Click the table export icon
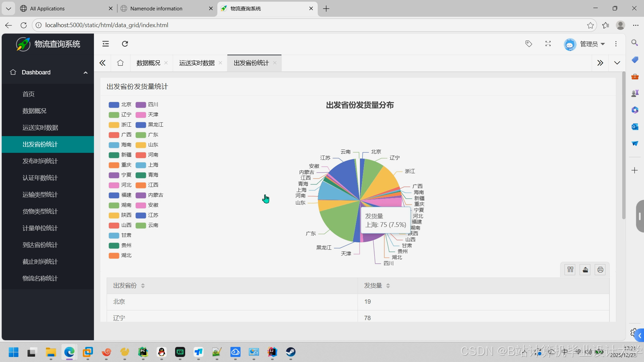Viewport: 644px width, 362px height. tap(585, 270)
